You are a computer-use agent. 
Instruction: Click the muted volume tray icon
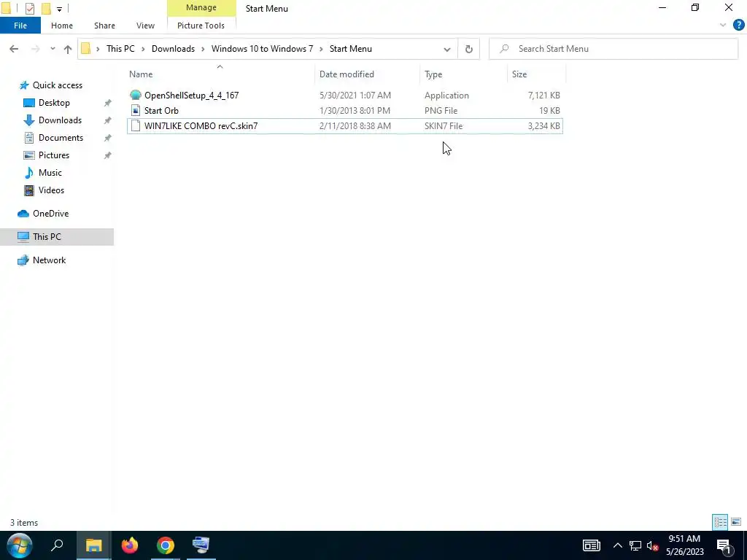tap(652, 545)
